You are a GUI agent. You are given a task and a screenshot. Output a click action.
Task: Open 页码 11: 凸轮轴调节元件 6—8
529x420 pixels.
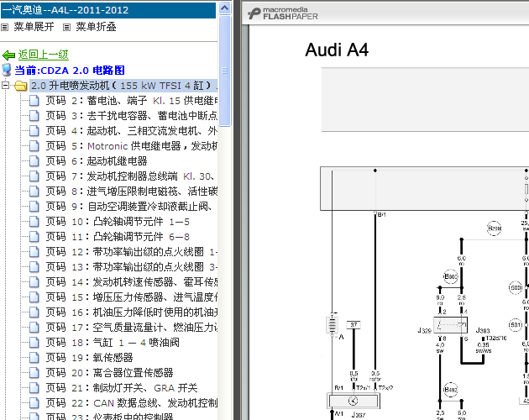pyautogui.click(x=118, y=237)
